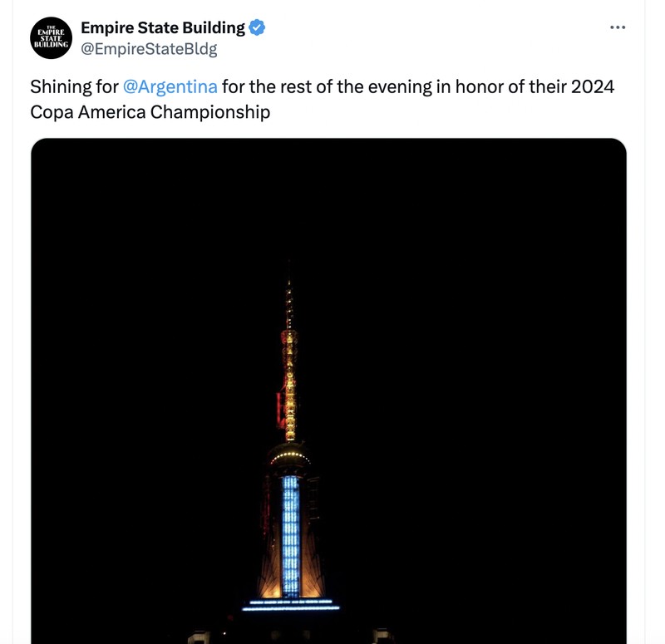The height and width of the screenshot is (644, 665).
Task: Click the blue verified checkmark badge
Action: tap(258, 27)
